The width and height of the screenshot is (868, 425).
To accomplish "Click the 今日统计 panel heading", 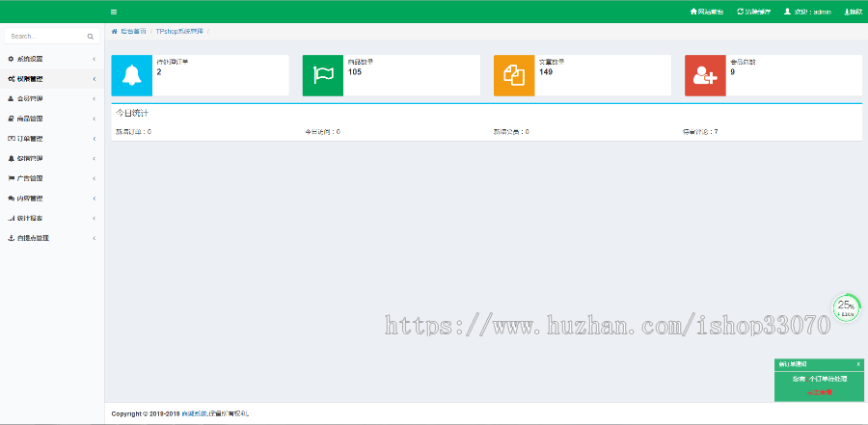I will point(132,113).
